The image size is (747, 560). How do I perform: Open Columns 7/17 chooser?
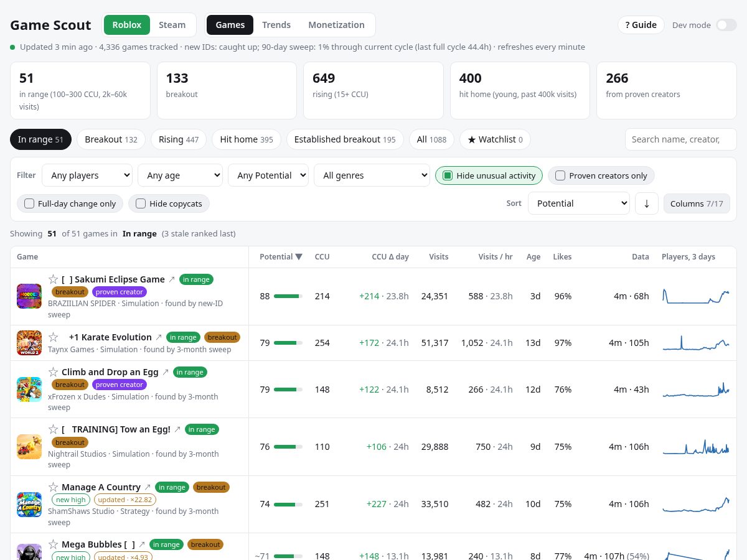697,203
